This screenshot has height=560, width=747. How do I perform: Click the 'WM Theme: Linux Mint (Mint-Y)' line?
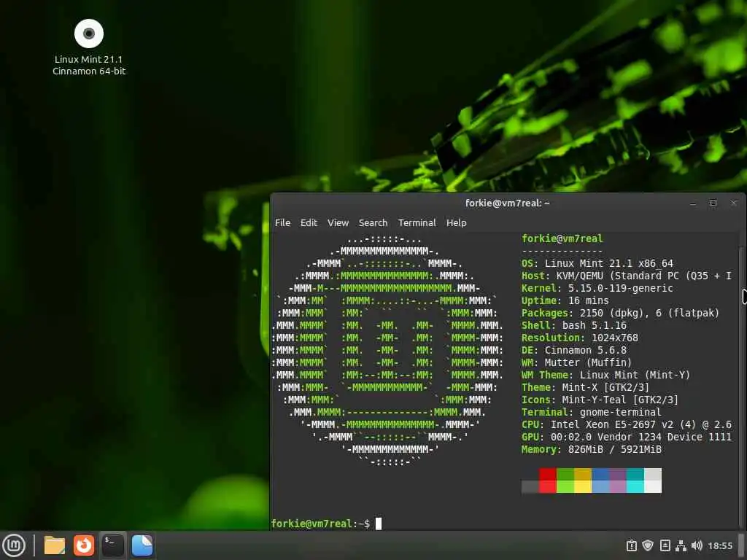[x=606, y=375]
